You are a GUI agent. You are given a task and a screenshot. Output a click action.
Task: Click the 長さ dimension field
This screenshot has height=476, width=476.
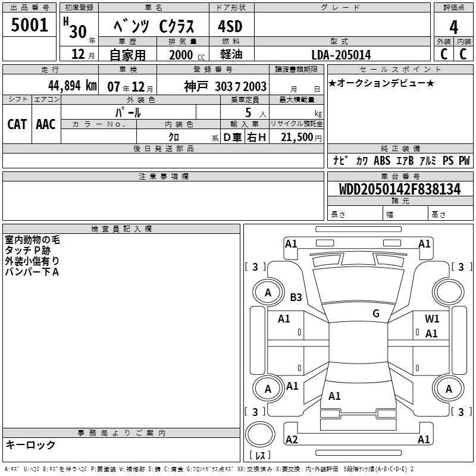[355, 213]
